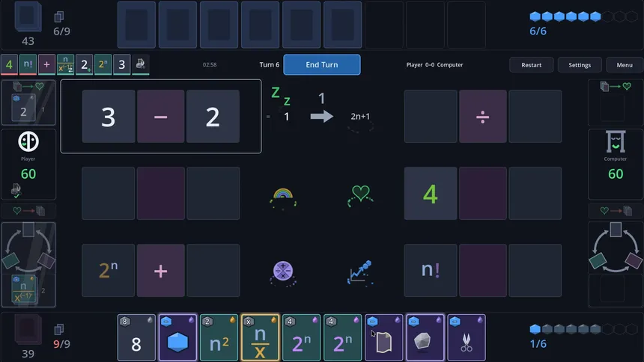Click the Player avatar icon
The image size is (644, 362).
(28, 141)
